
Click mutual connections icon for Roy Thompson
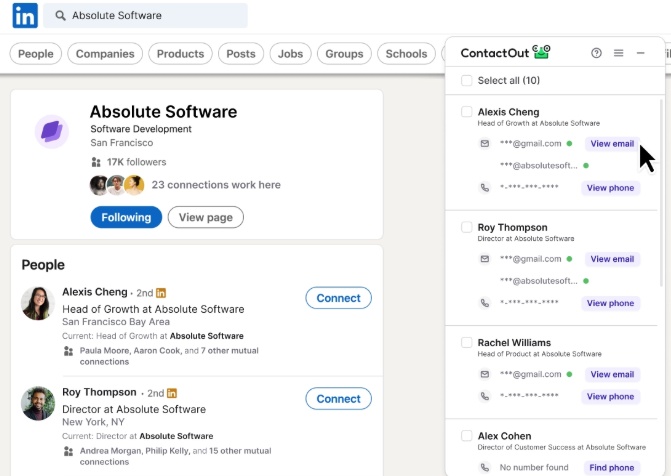[68, 451]
